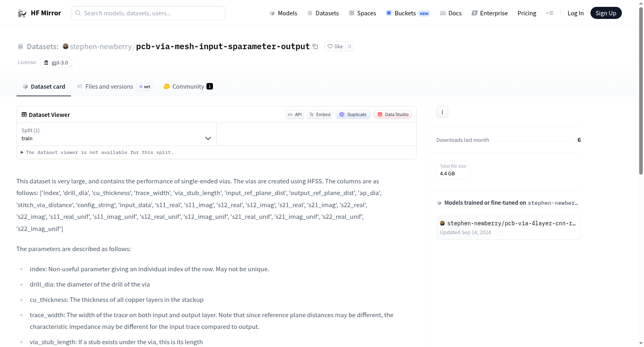Open the gpl-3.0 license tag

pyautogui.click(x=56, y=62)
